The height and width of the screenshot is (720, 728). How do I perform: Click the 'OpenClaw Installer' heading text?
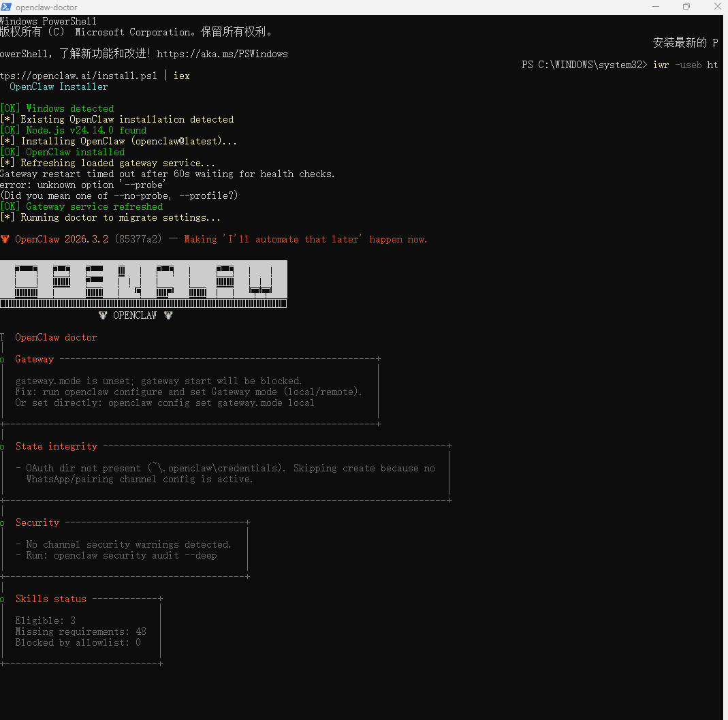(x=59, y=87)
